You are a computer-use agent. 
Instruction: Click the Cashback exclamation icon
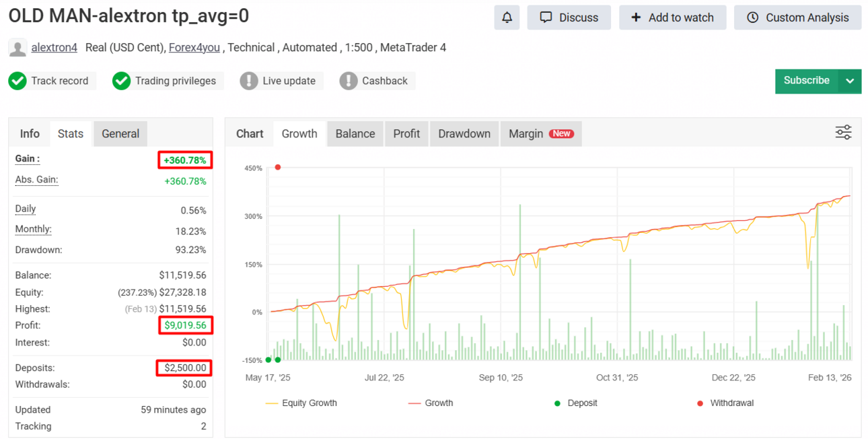point(349,81)
